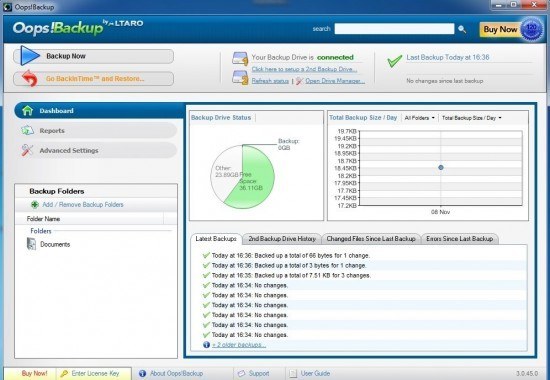
Task: Open Errors Since Last Backup tab
Action: click(x=460, y=239)
